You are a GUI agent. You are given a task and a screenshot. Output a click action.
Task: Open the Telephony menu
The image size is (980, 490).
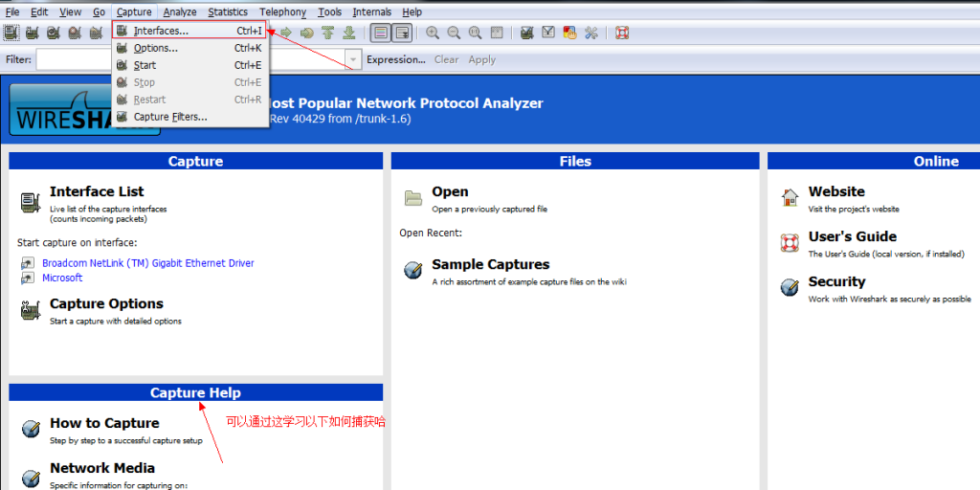tap(283, 11)
